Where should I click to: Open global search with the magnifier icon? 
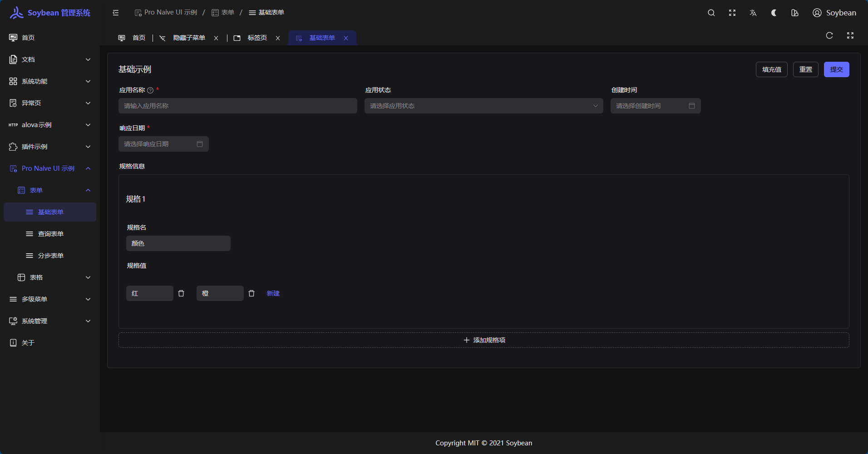pos(711,13)
